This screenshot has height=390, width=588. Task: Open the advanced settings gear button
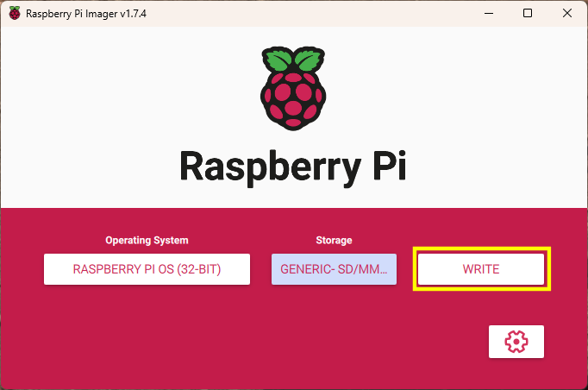coord(516,342)
